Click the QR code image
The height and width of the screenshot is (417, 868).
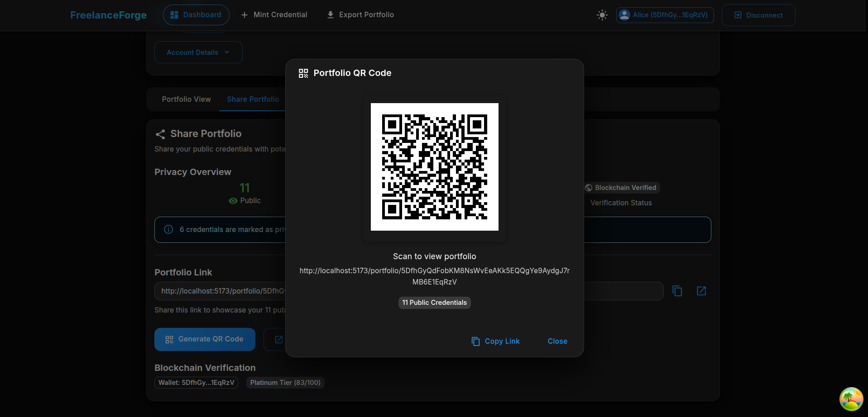(x=435, y=167)
